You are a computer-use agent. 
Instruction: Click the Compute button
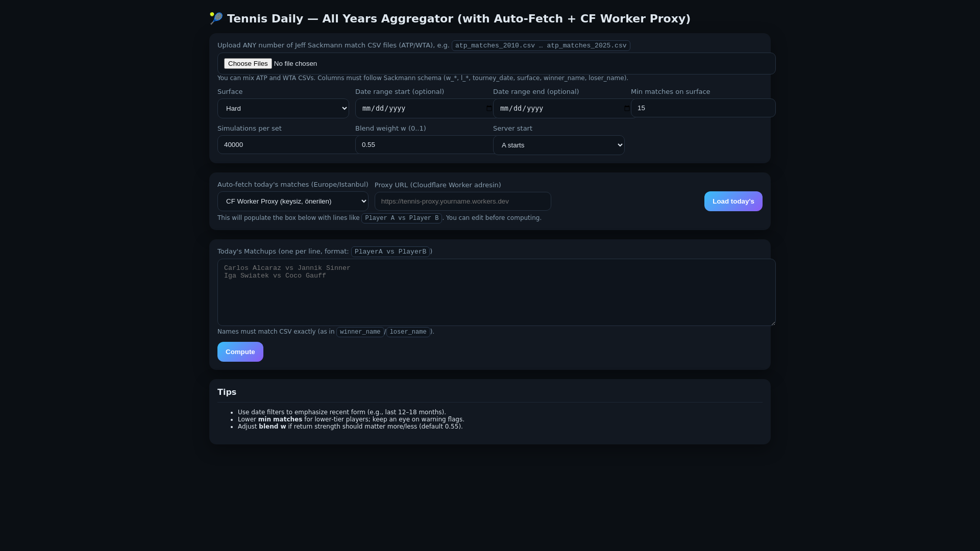point(240,352)
